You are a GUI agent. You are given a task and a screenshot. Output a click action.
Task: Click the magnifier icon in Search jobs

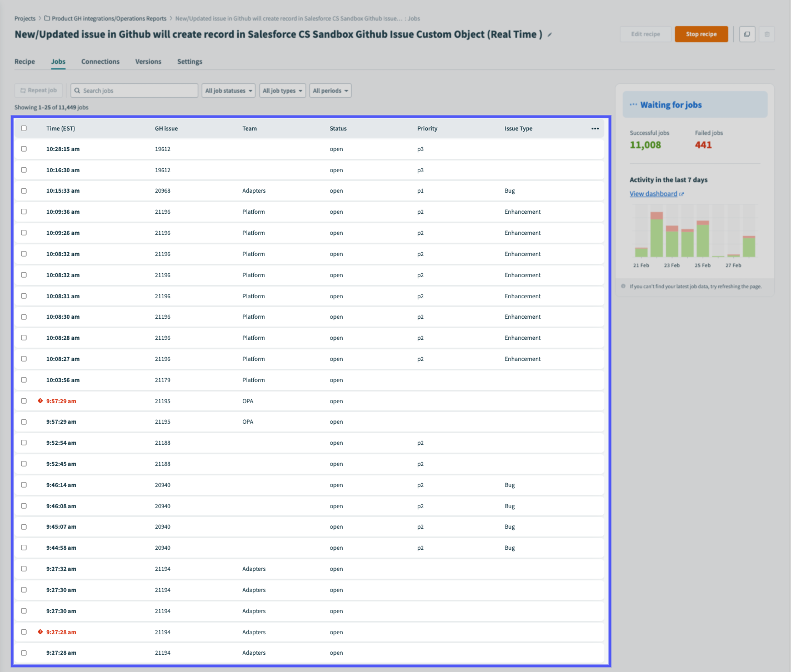pos(79,90)
